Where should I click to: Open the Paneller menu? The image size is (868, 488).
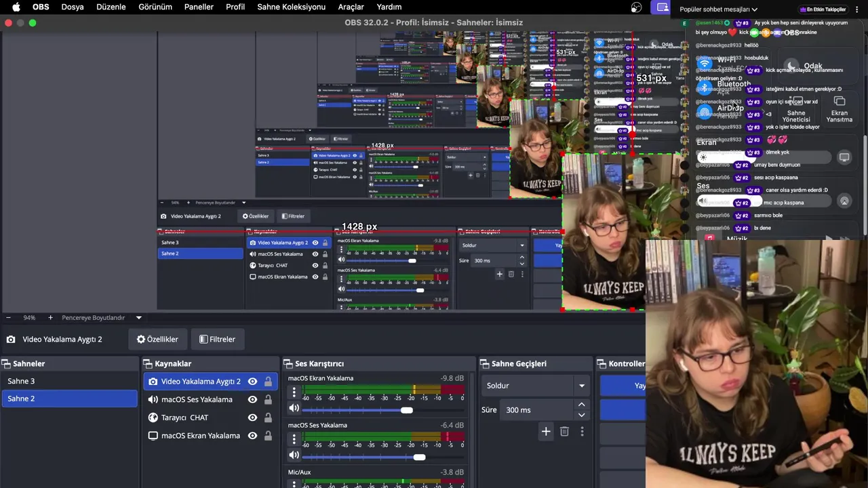point(199,7)
